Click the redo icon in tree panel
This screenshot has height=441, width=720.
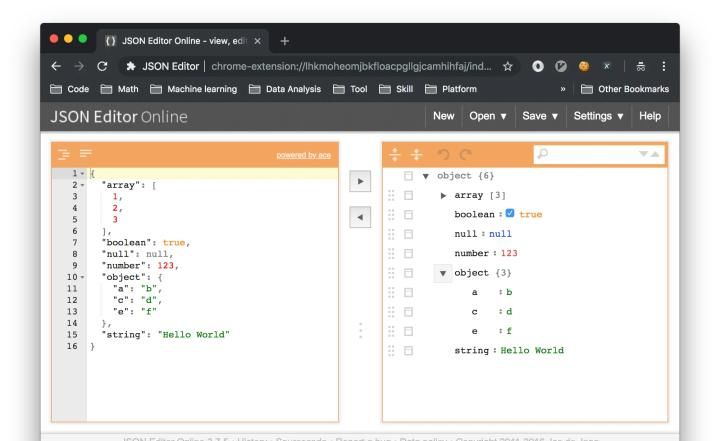pyautogui.click(x=464, y=155)
